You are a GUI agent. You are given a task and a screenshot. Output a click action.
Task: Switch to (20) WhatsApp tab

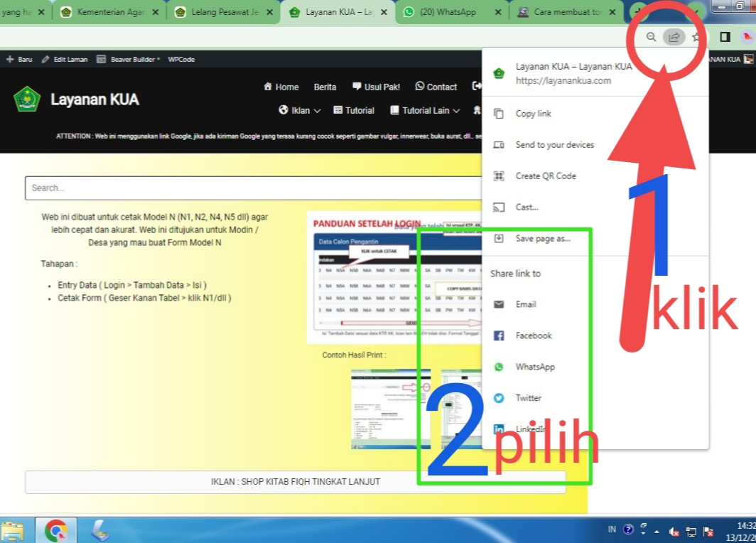pyautogui.click(x=448, y=12)
